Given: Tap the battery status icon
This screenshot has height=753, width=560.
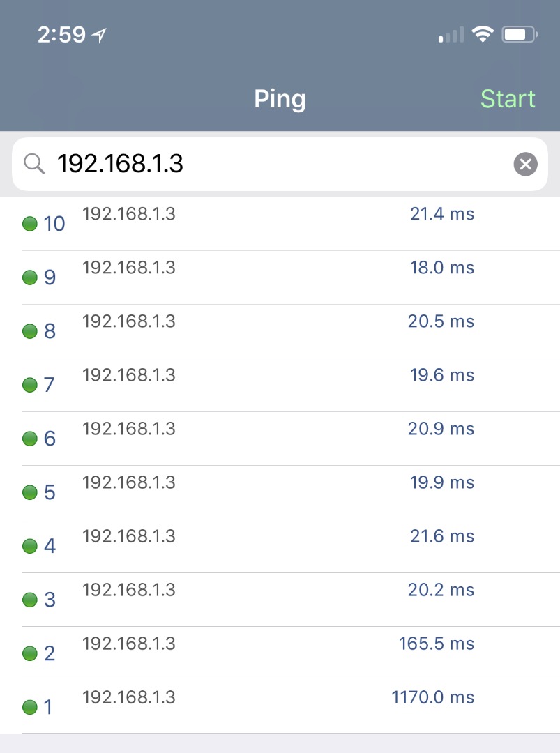Looking at the screenshot, I should coord(519,34).
